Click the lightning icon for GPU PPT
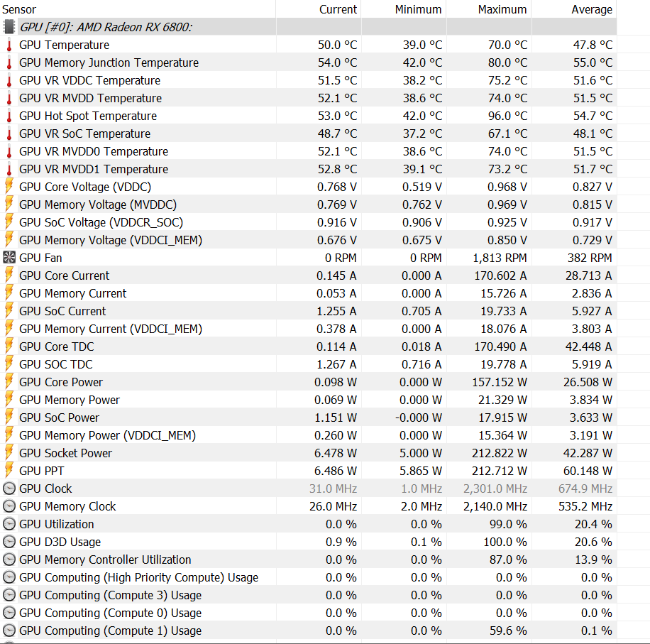The width and height of the screenshot is (650, 644). [x=9, y=471]
